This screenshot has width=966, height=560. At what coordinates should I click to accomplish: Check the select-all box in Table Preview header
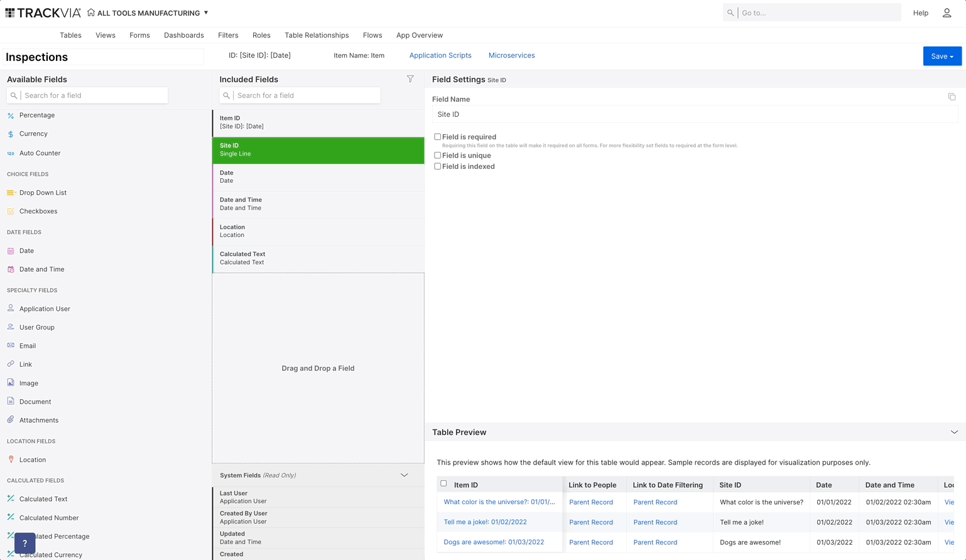pos(444,485)
